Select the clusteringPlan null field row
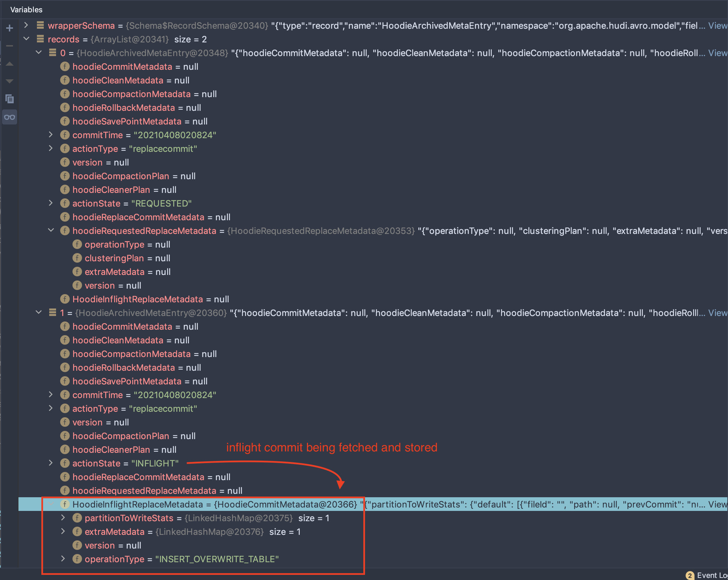Viewport: 728px width, 580px height. tap(127, 258)
